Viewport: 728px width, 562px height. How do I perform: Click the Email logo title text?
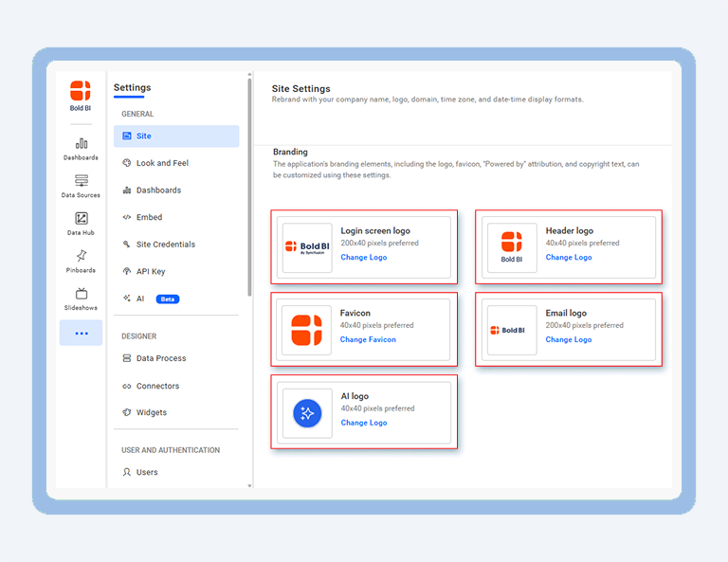[566, 313]
